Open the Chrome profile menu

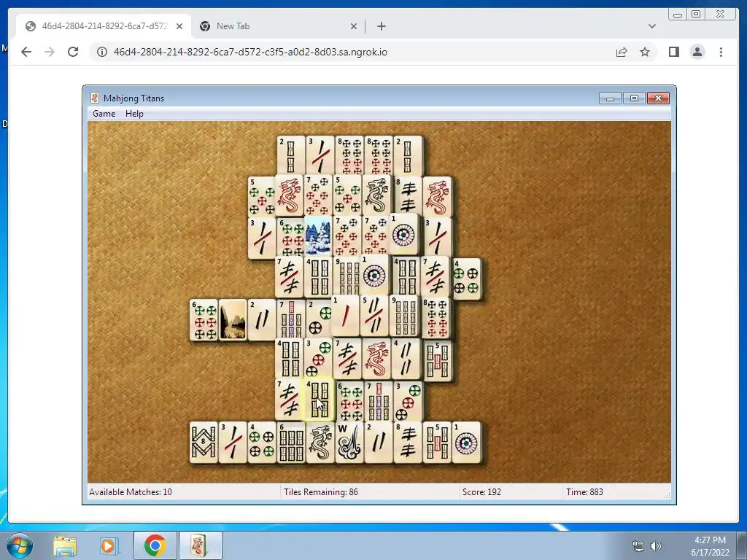[x=697, y=52]
